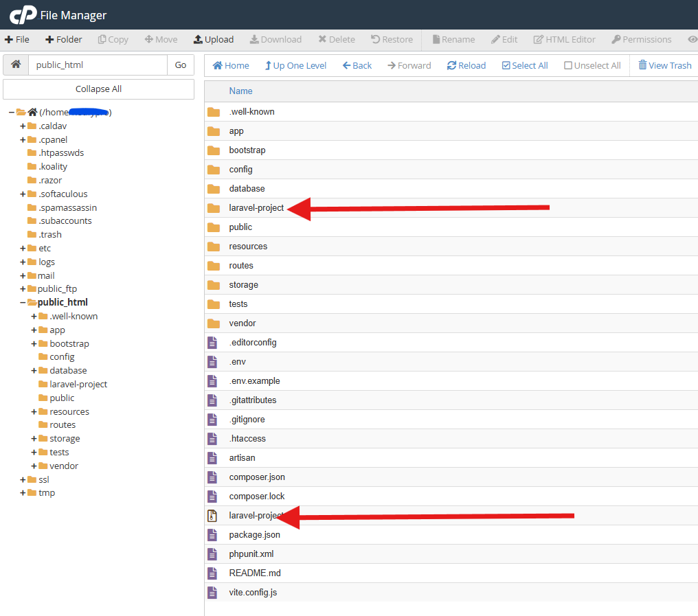Click the vendor folder icon in list
The height and width of the screenshot is (616, 698).
coord(214,323)
